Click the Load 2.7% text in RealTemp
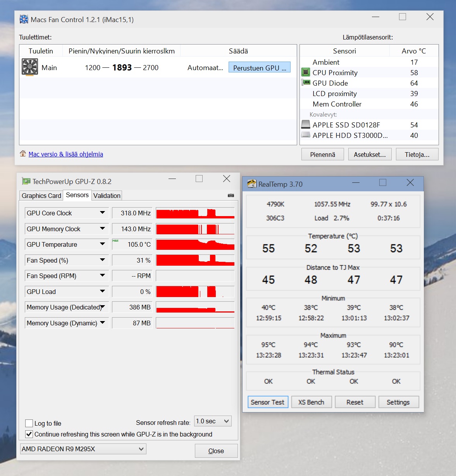This screenshot has height=476, width=456. (332, 218)
